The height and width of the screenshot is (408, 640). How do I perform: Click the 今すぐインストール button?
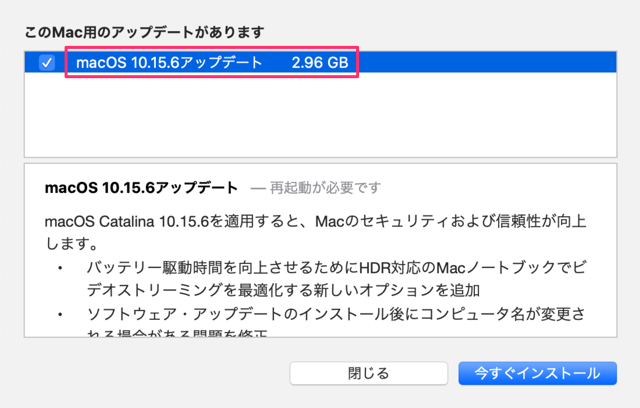(x=538, y=373)
